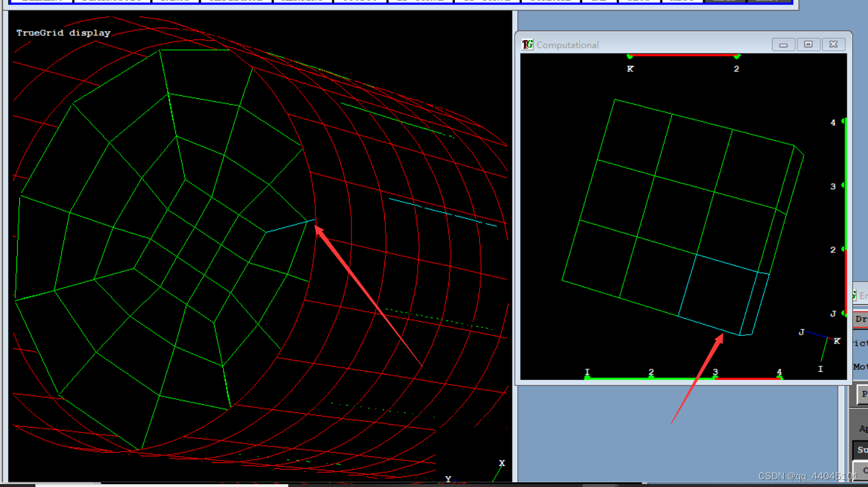Click index marker 2 on the top K ruler
The width and height of the screenshot is (868, 487).
coord(737,68)
